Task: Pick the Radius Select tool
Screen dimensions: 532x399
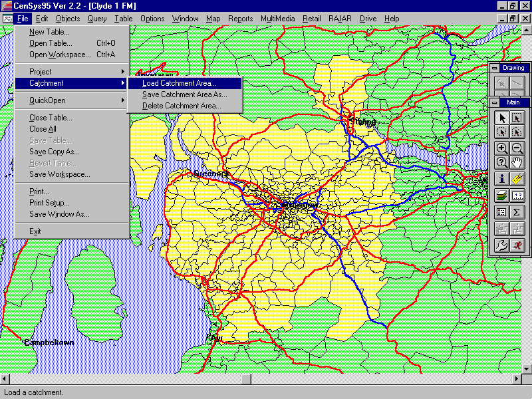Action: 502,132
